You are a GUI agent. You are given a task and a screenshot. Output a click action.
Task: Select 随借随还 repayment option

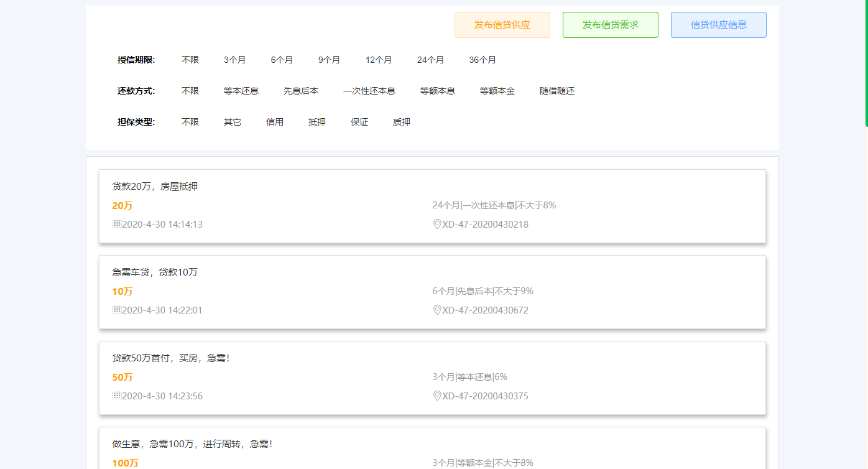point(556,91)
